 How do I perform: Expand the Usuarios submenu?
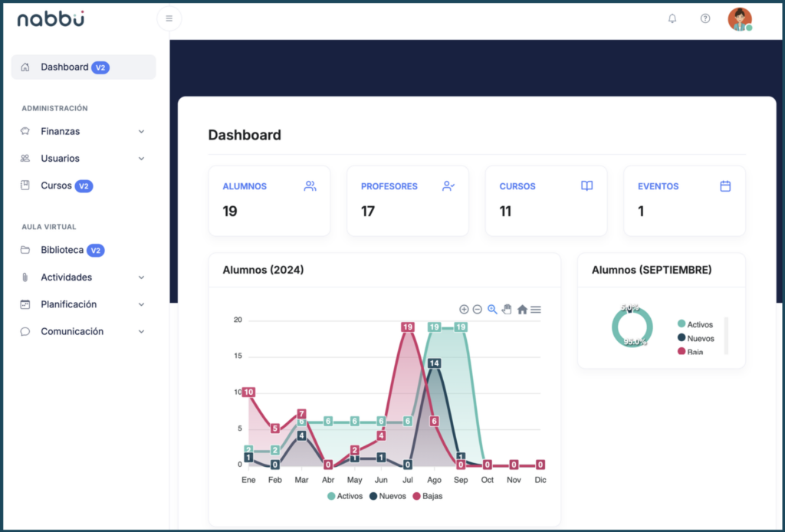(x=83, y=159)
